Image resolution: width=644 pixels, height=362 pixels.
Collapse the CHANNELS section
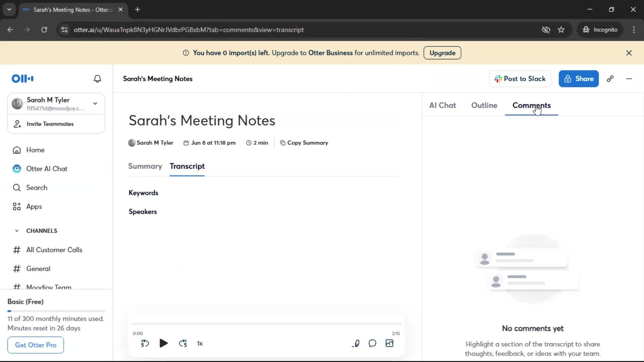17,231
